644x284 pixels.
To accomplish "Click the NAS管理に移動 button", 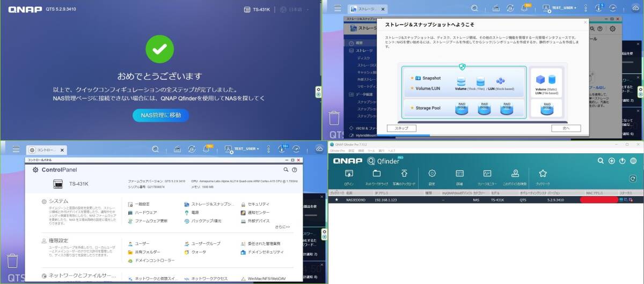I will coord(161,115).
